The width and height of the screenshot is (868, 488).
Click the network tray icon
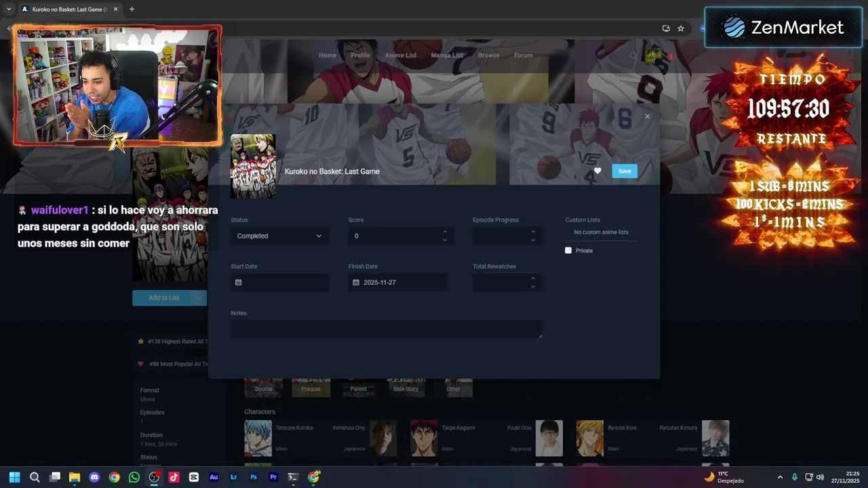click(808, 477)
